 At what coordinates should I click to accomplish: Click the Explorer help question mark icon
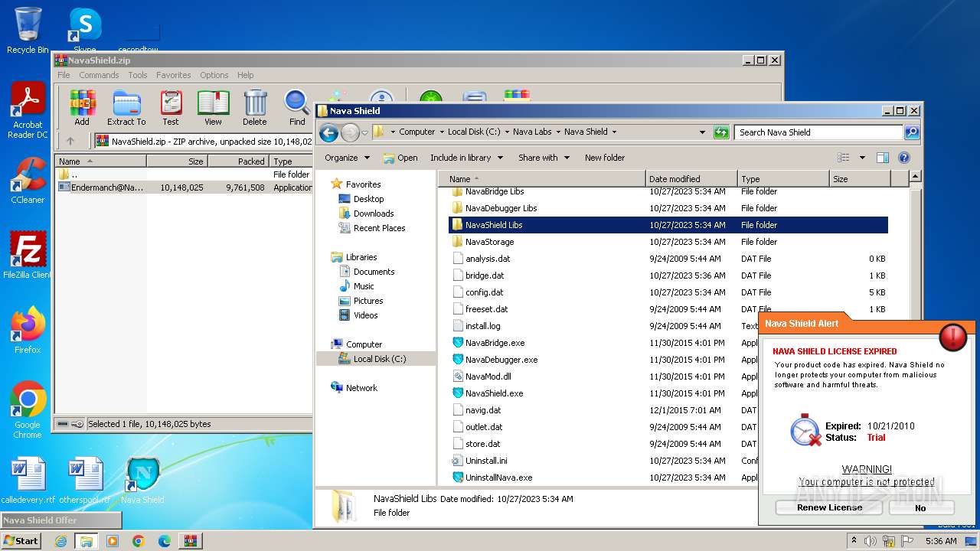click(904, 158)
